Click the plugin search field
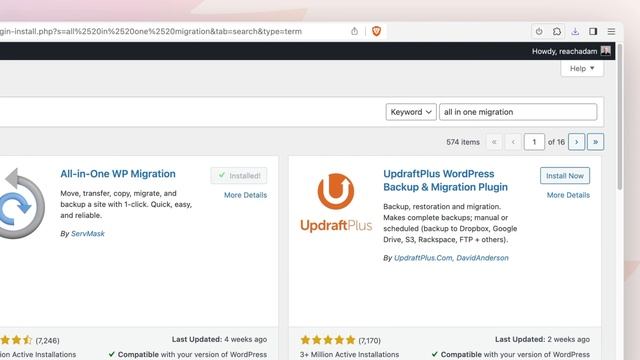 (518, 112)
